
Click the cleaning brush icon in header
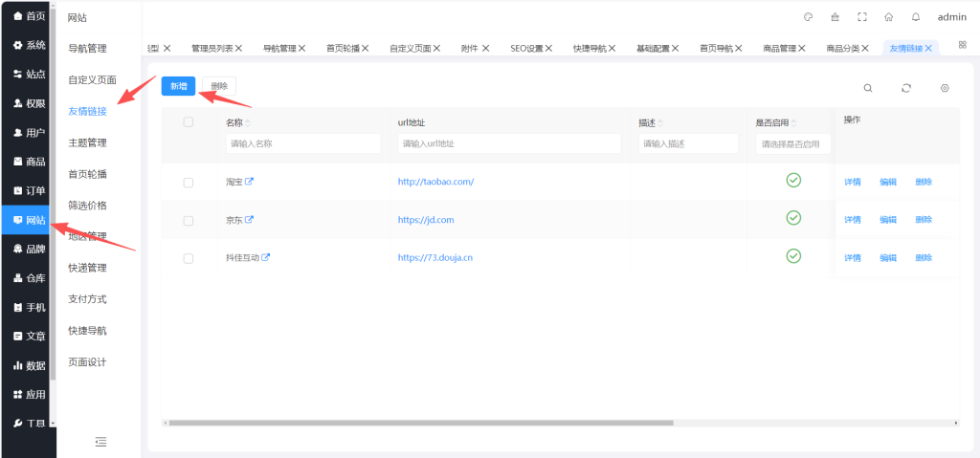click(x=835, y=17)
